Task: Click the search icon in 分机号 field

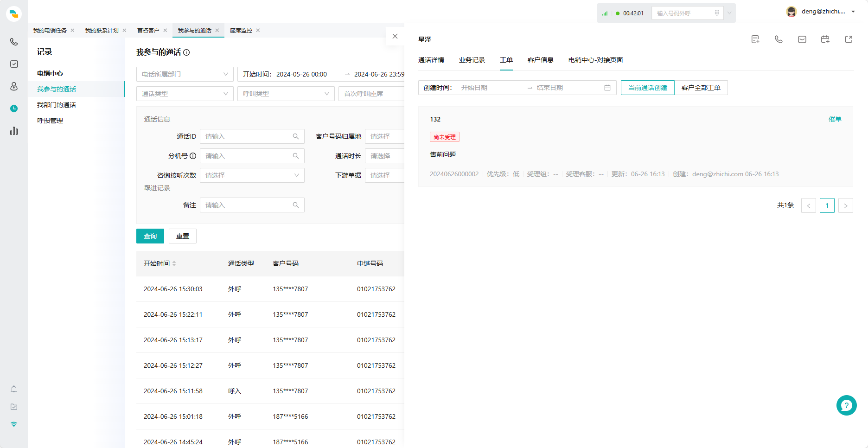Action: pos(296,156)
